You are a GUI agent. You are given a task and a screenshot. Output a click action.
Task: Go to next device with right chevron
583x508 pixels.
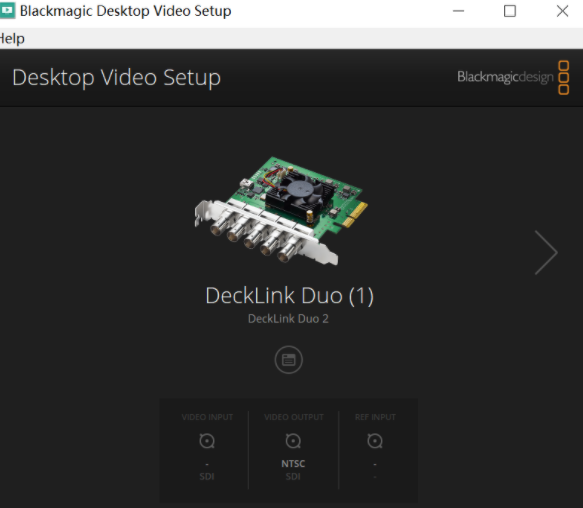[x=546, y=253]
